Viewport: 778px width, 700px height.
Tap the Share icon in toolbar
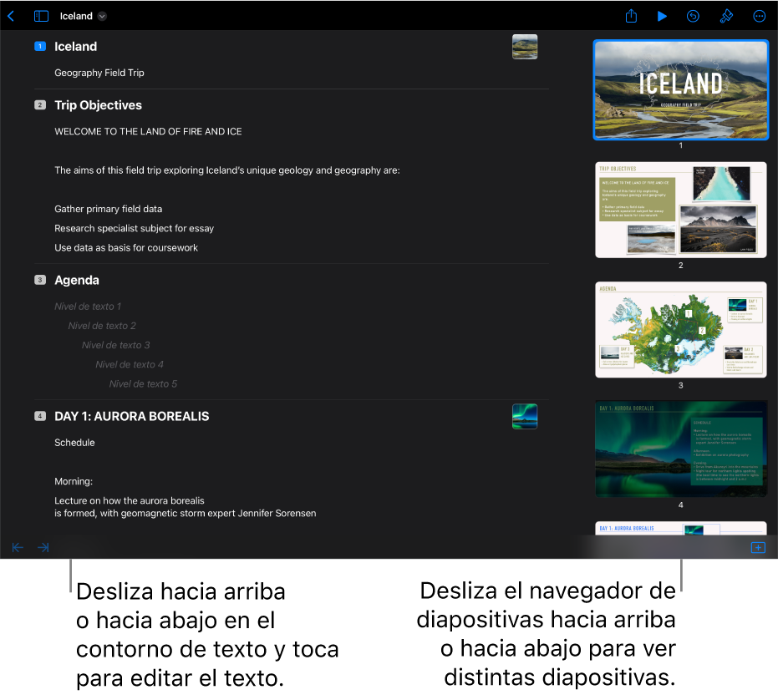(631, 16)
